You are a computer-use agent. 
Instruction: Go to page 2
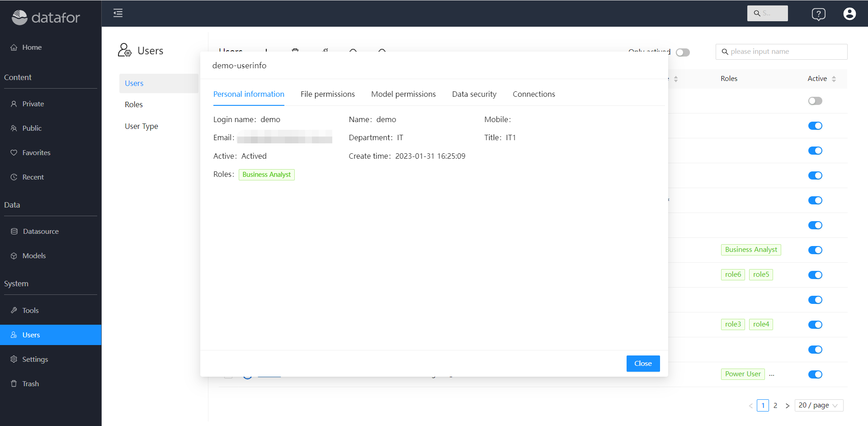point(775,405)
